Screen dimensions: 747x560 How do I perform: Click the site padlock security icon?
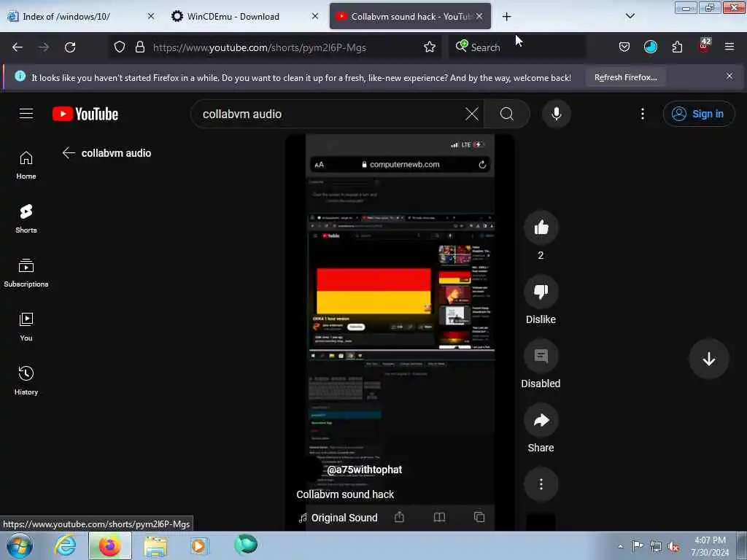[x=139, y=47]
